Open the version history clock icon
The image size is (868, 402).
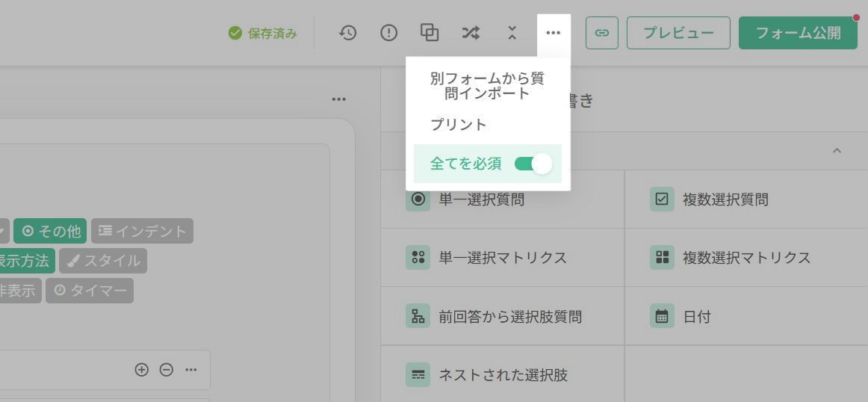[x=347, y=33]
